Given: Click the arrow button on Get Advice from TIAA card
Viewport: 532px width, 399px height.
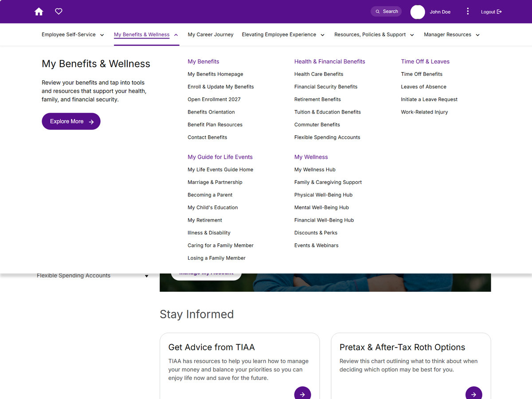Looking at the screenshot, I should click(x=302, y=394).
